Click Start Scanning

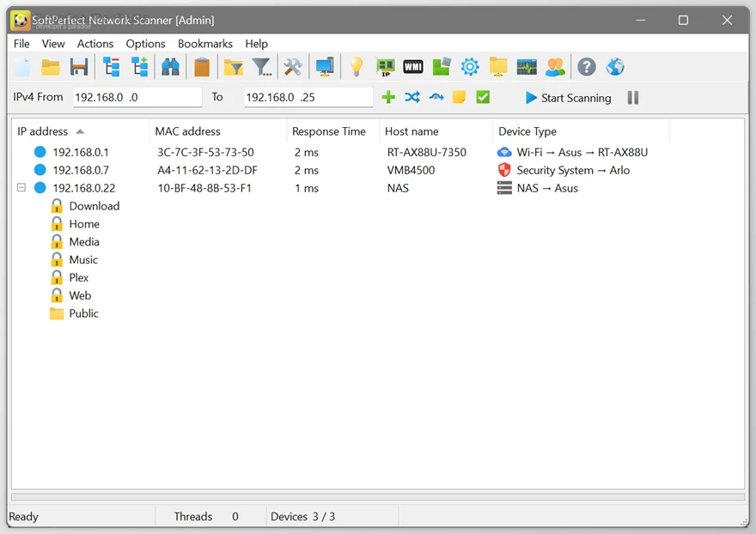[568, 98]
